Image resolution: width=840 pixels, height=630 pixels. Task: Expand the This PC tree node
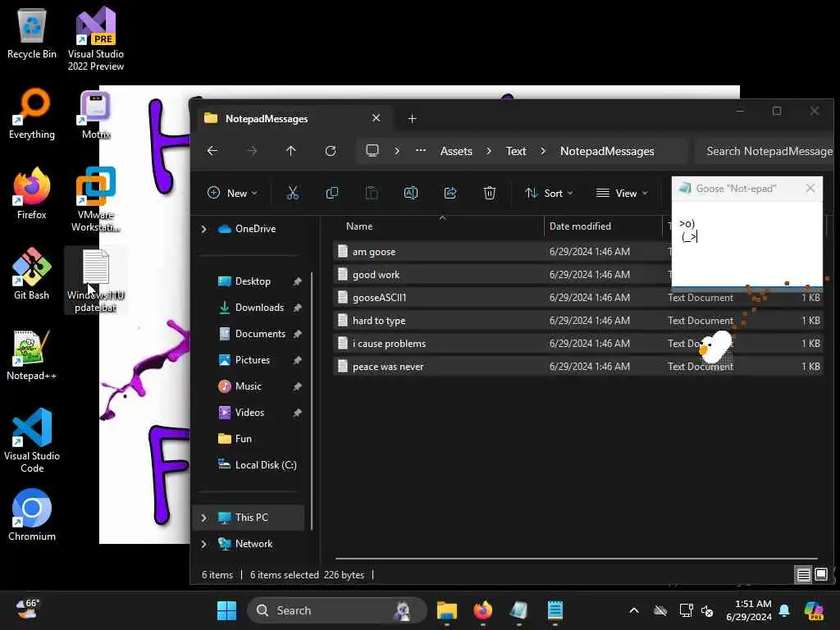203,518
